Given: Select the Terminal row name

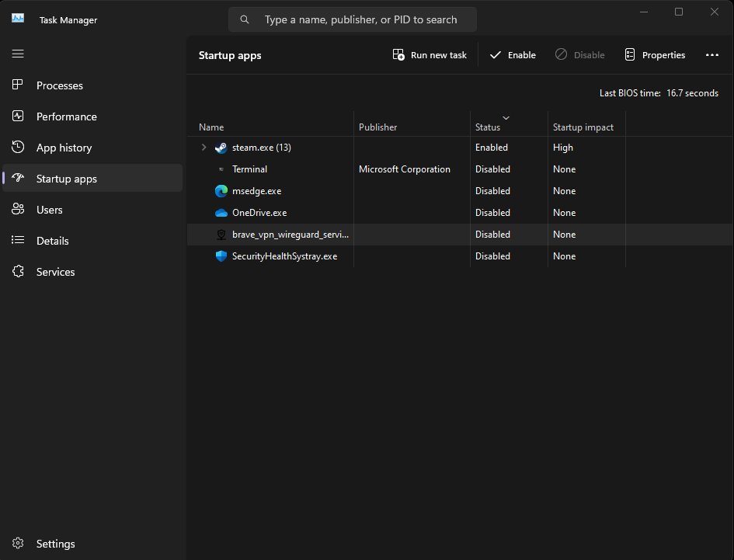Looking at the screenshot, I should point(249,169).
